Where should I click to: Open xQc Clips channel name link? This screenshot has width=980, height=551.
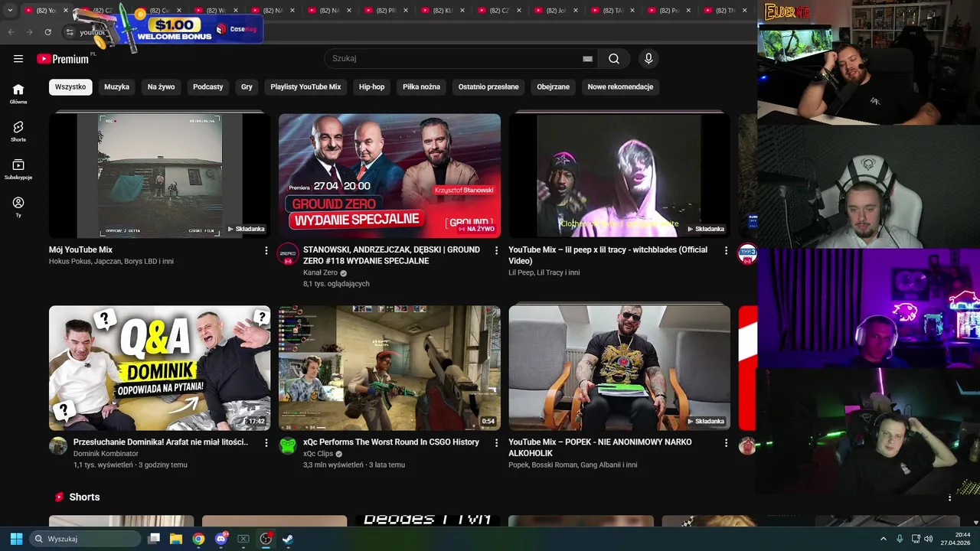(x=318, y=454)
